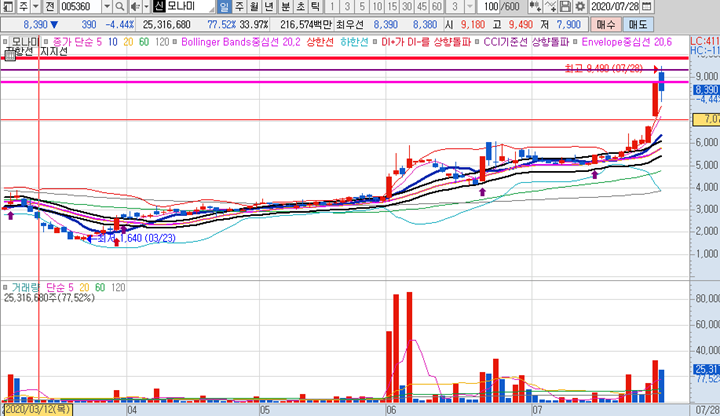Click the Envelope중심선 20,6 legend
720x416 pixels.
626,42
